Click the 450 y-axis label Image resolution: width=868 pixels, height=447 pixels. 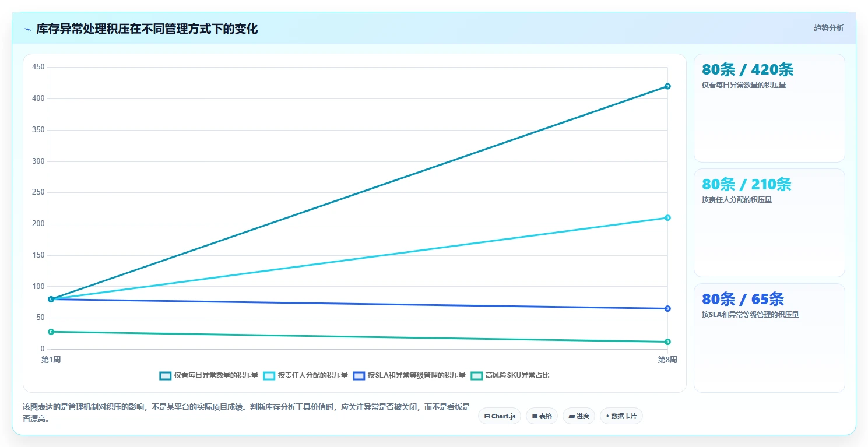(38, 67)
